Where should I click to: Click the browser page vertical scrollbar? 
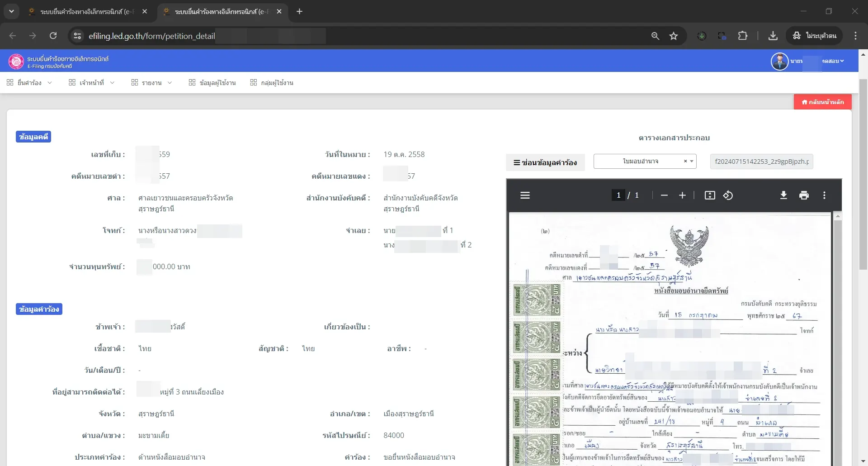point(863,174)
